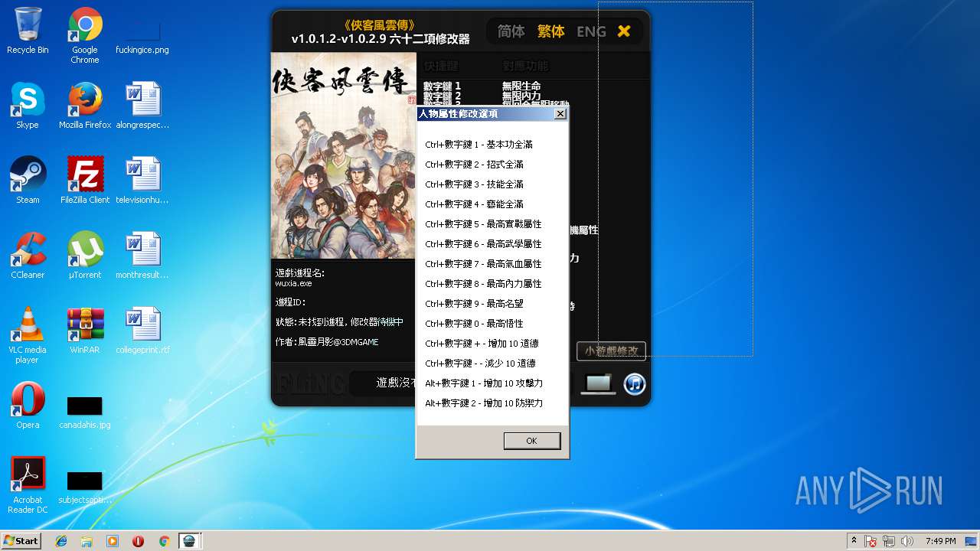Click the game cover art thumbnail
Image resolution: width=980 pixels, height=551 pixels.
point(344,155)
